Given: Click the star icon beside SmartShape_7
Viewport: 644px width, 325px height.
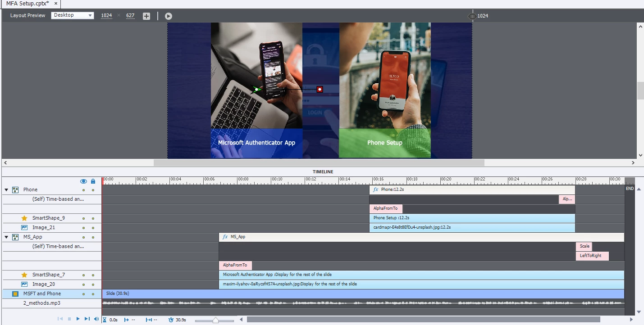Looking at the screenshot, I should 24,275.
